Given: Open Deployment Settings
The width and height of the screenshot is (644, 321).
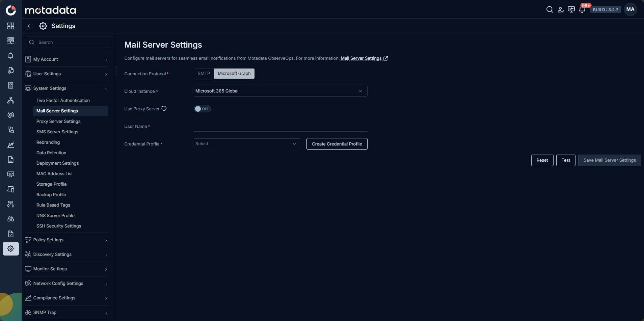Looking at the screenshot, I should coord(71,163).
